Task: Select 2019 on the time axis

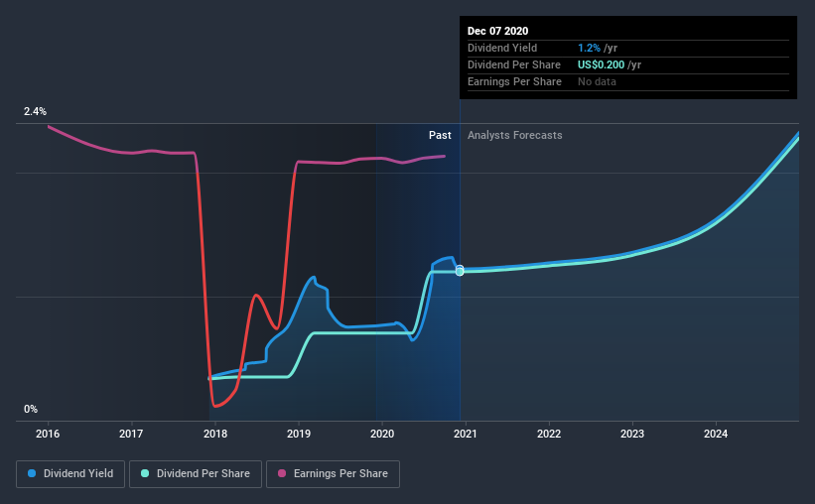Action: 299,434
